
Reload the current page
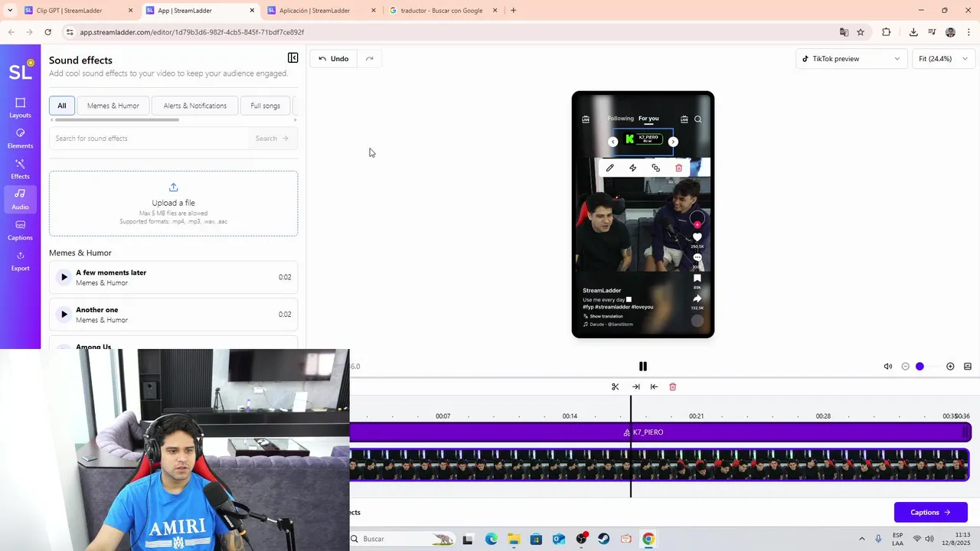[x=47, y=32]
